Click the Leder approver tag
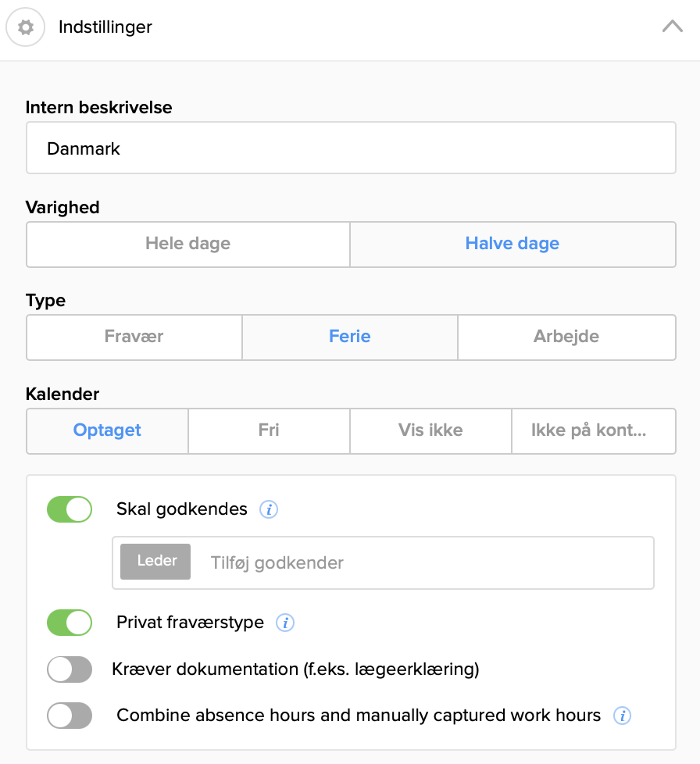 tap(156, 562)
